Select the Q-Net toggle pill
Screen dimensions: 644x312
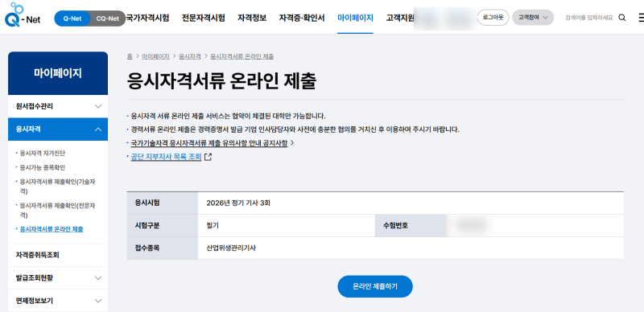click(72, 18)
